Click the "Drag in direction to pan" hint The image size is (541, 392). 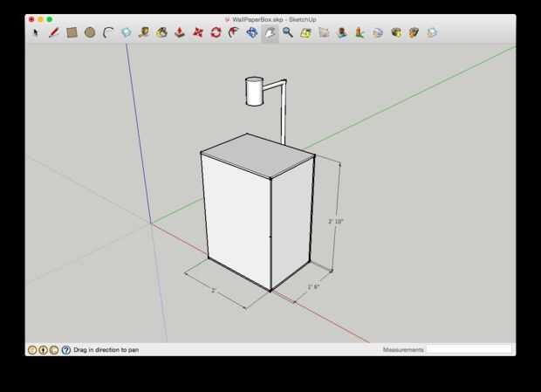106,350
